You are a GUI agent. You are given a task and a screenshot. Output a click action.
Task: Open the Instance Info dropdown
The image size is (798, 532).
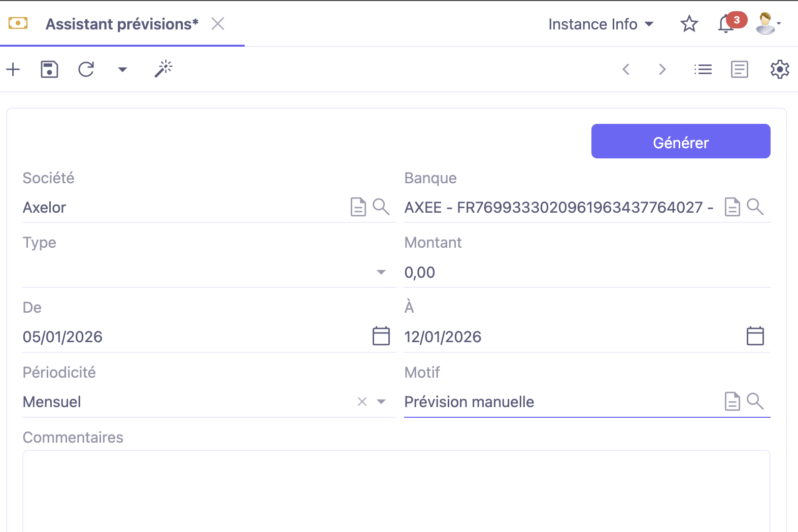(601, 24)
